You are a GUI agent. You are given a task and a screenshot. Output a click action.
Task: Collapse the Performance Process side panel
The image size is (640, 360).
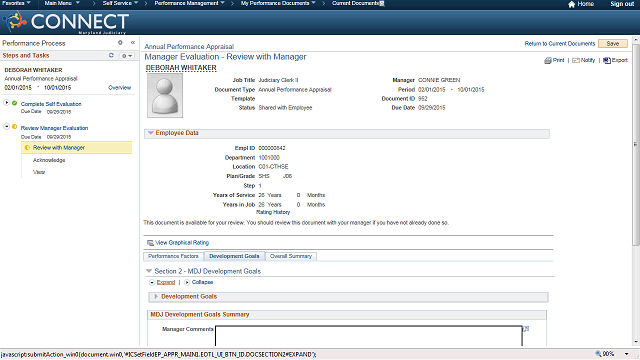[x=133, y=42]
